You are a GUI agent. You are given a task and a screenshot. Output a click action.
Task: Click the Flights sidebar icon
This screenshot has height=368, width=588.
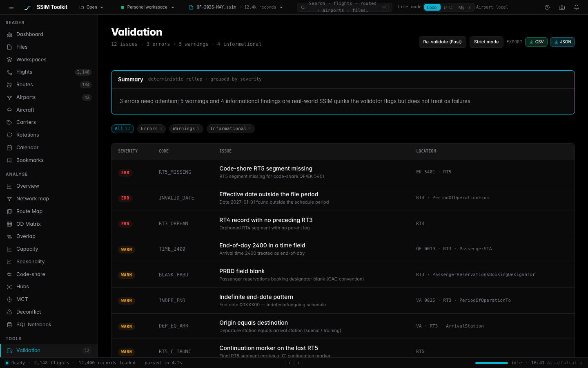point(9,72)
